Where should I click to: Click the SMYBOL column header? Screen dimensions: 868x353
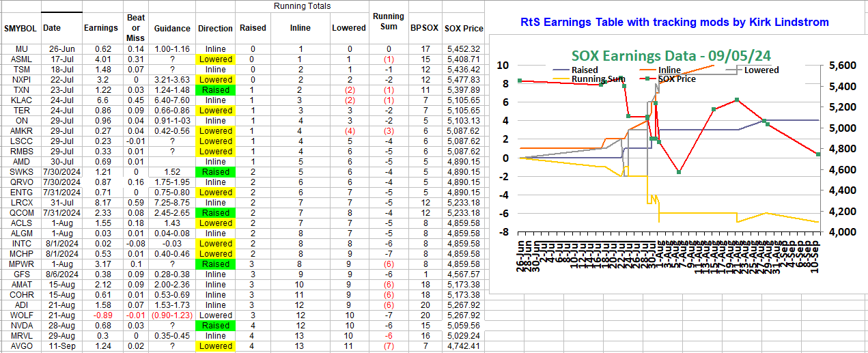click(x=20, y=29)
